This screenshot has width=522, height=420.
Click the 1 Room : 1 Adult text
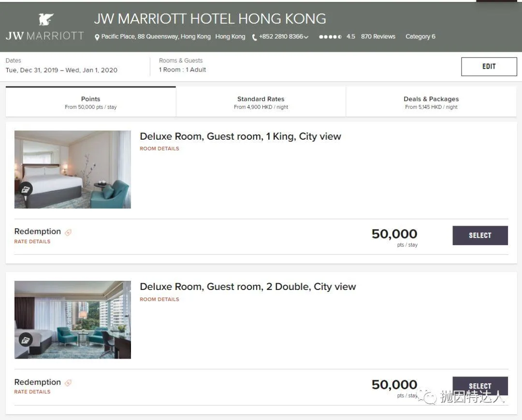click(182, 70)
